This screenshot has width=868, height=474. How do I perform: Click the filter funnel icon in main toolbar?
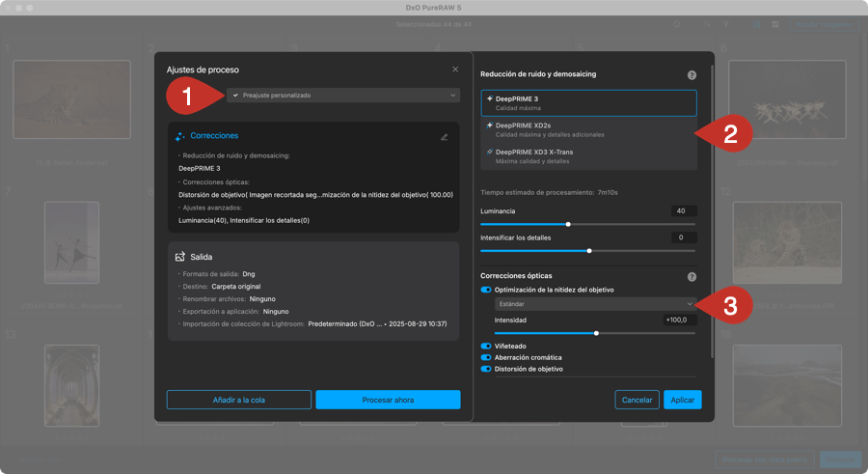click(x=725, y=24)
